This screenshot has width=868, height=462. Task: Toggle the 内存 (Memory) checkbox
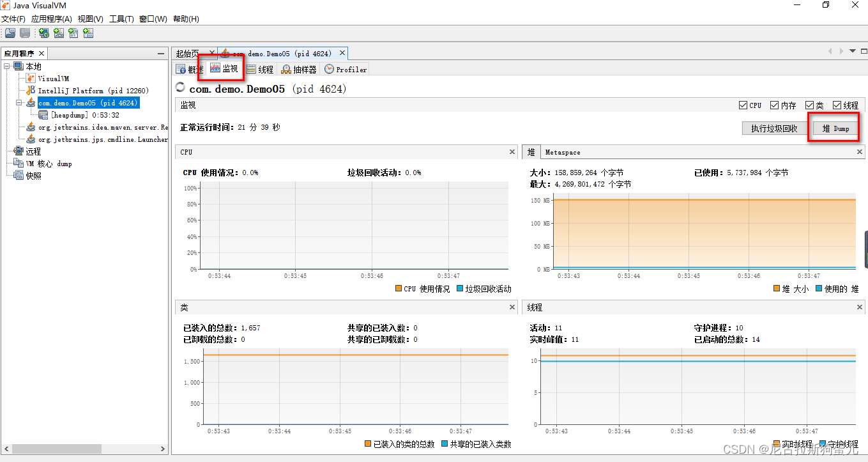775,105
